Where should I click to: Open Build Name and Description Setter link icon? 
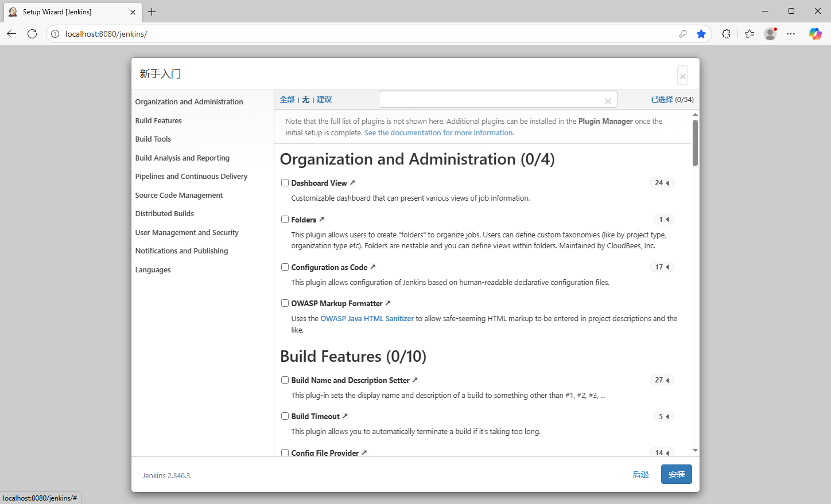point(415,380)
